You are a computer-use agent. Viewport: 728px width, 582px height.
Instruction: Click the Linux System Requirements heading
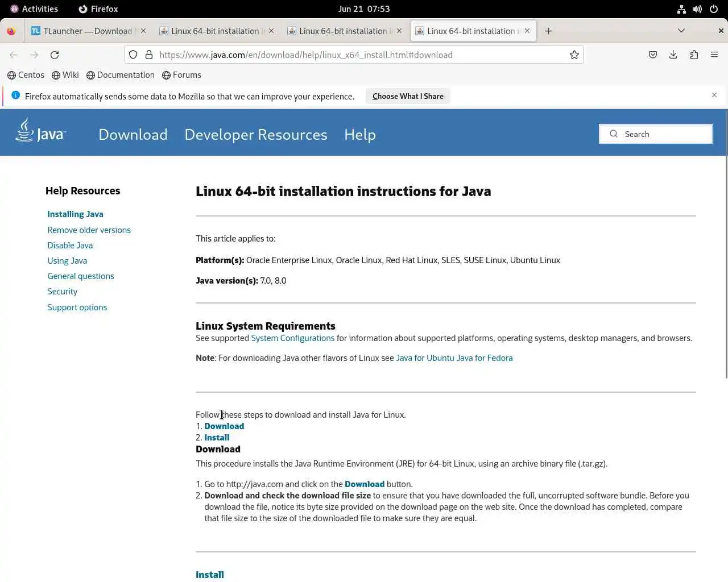[266, 326]
